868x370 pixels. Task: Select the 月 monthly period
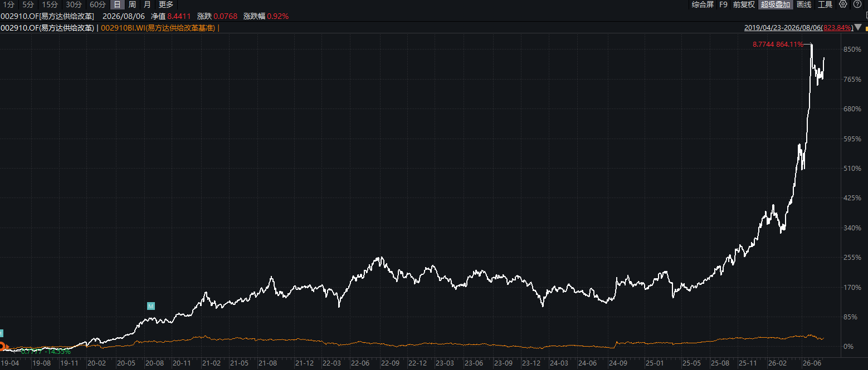pos(147,4)
